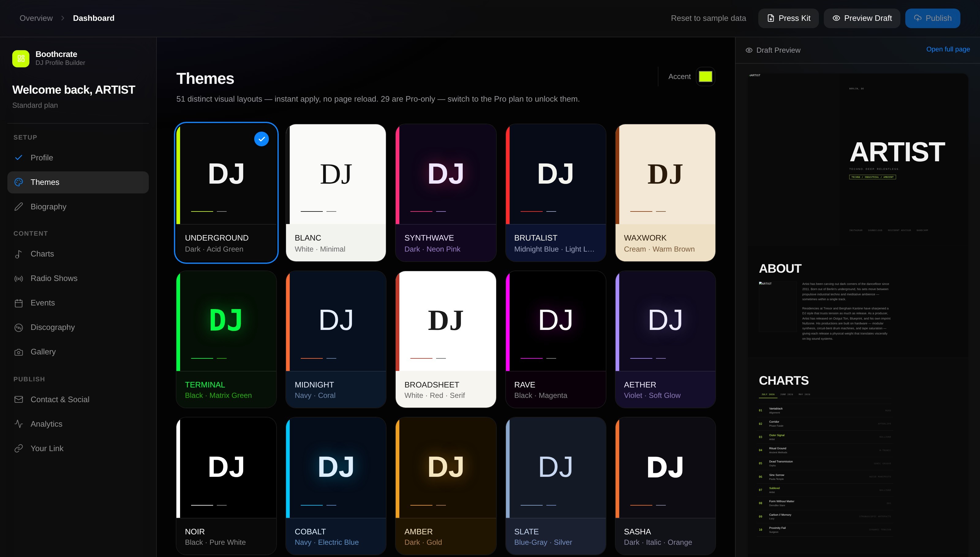
Task: Click the Events calendar icon
Action: coord(18,303)
